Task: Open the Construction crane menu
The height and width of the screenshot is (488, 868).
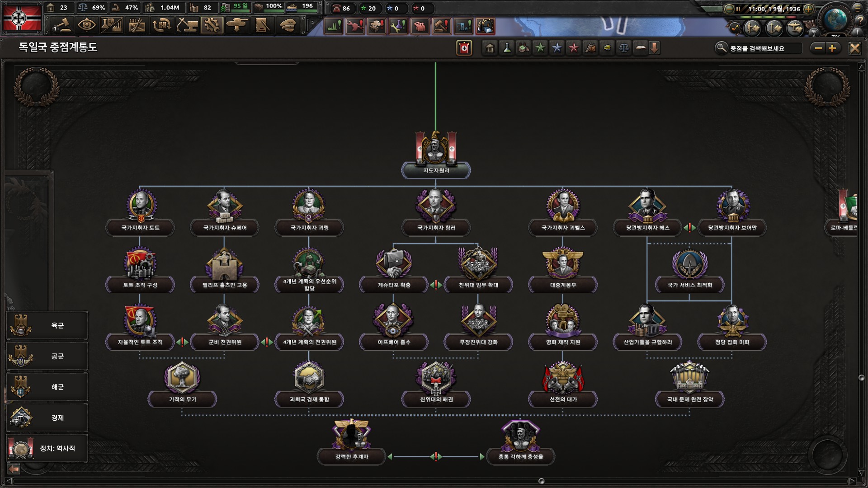Action: [x=187, y=26]
